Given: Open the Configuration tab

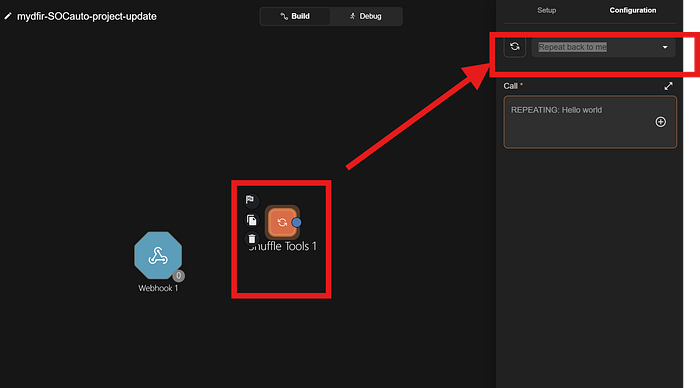Looking at the screenshot, I should click(633, 10).
